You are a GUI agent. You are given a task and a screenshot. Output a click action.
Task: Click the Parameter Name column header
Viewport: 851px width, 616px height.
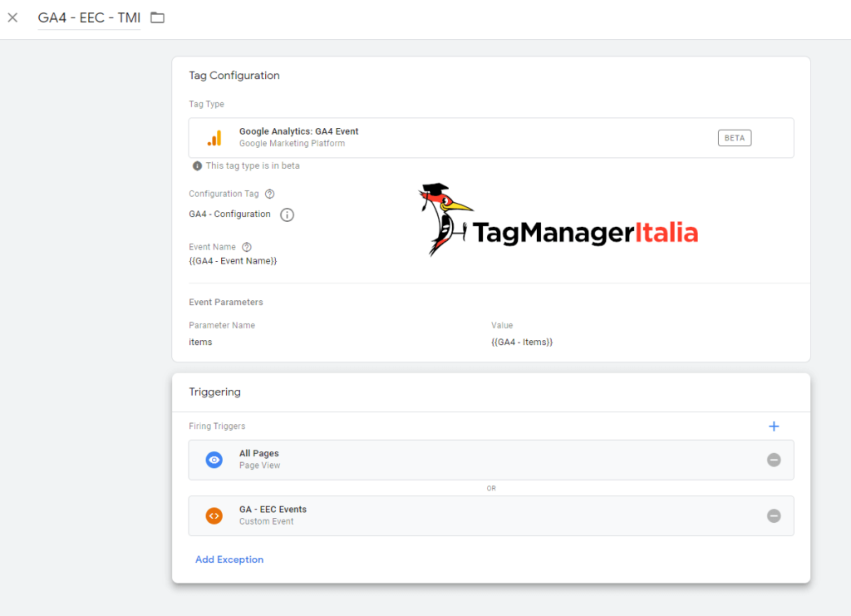222,326
